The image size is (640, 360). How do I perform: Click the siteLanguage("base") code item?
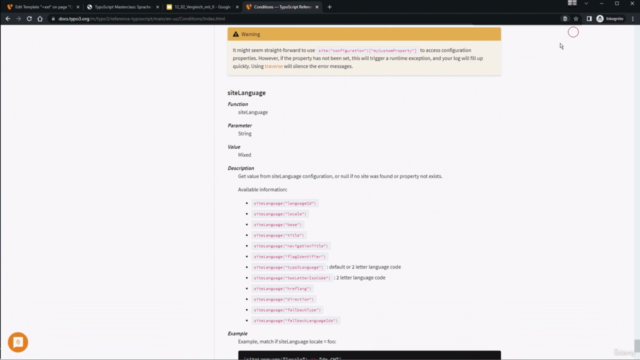pyautogui.click(x=277, y=224)
